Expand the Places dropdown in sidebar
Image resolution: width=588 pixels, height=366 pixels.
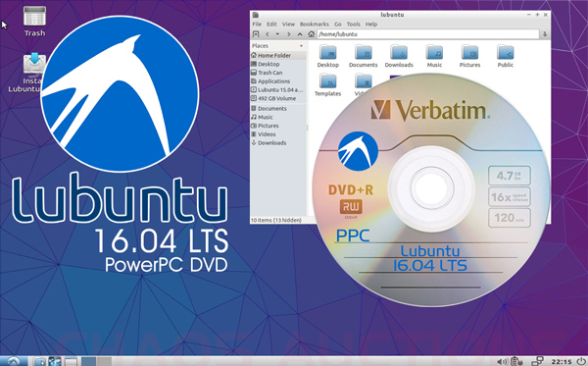[301, 46]
